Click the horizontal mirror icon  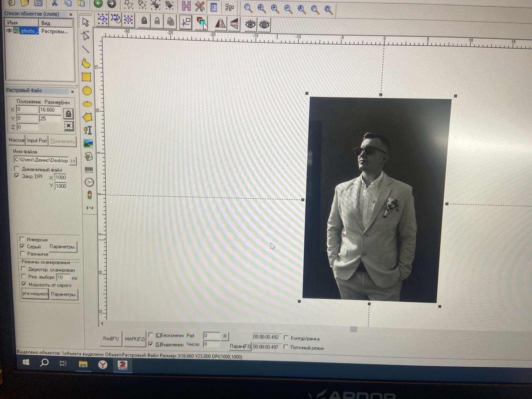[x=220, y=24]
